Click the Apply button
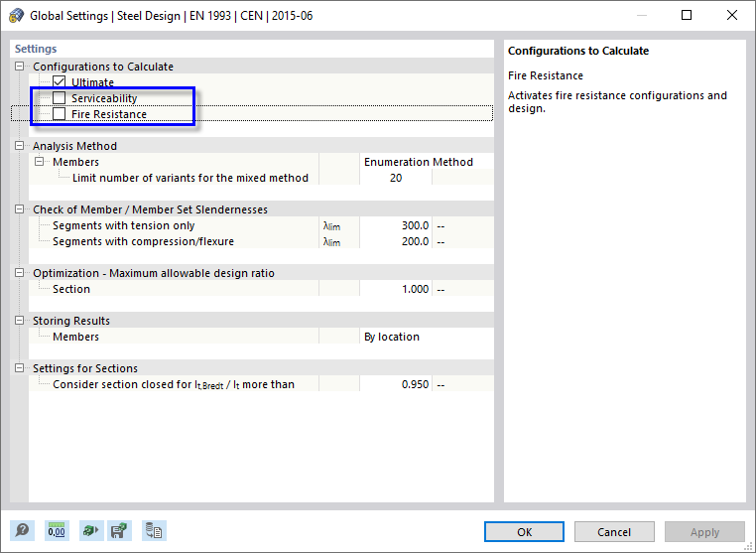Viewport: 756px width, 553px height. click(704, 532)
